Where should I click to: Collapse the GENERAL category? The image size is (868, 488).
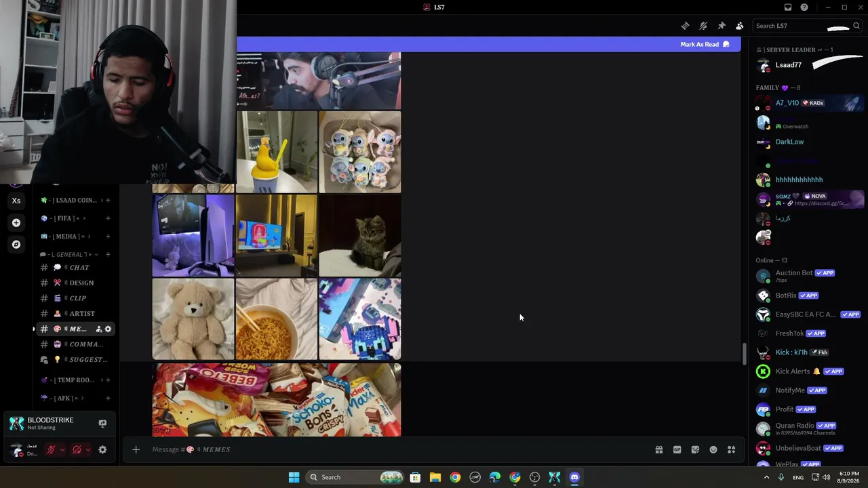[x=69, y=254]
